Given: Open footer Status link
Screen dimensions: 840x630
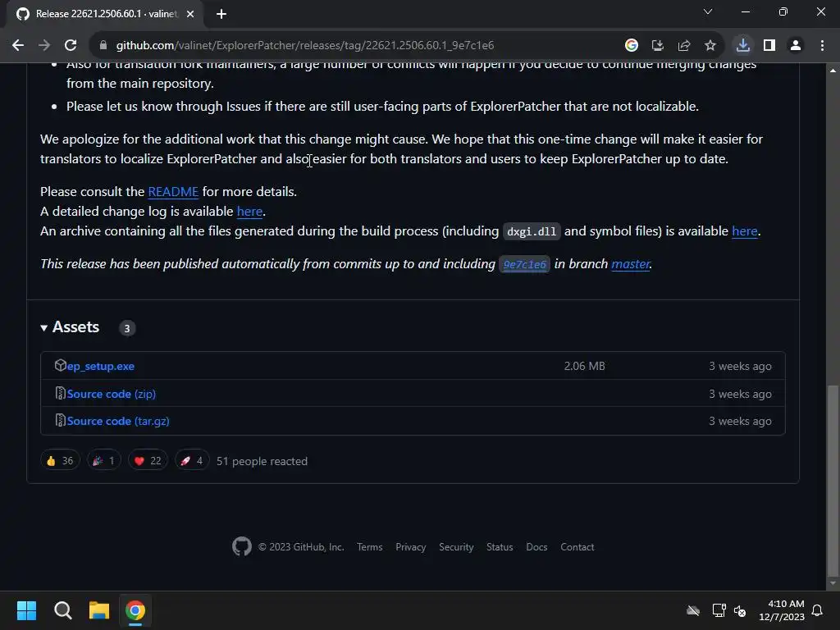Looking at the screenshot, I should click(500, 547).
